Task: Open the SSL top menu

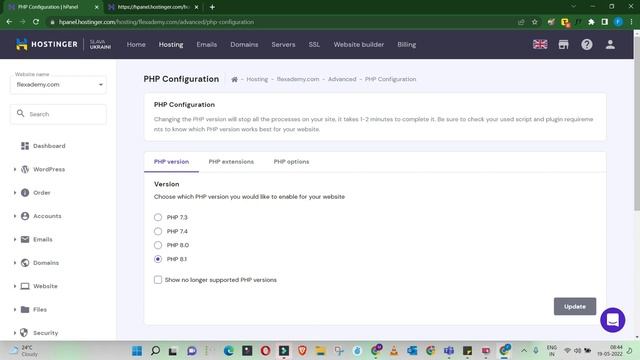Action: pos(314,44)
